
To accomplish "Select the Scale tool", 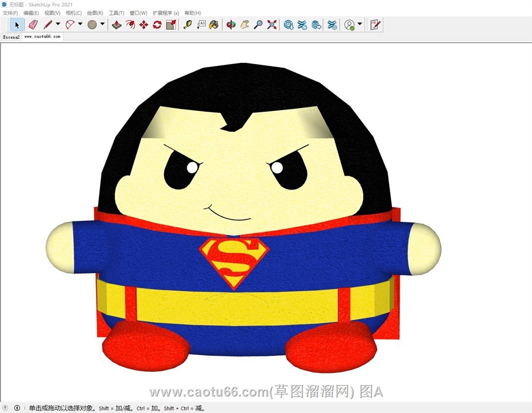I will (171, 25).
